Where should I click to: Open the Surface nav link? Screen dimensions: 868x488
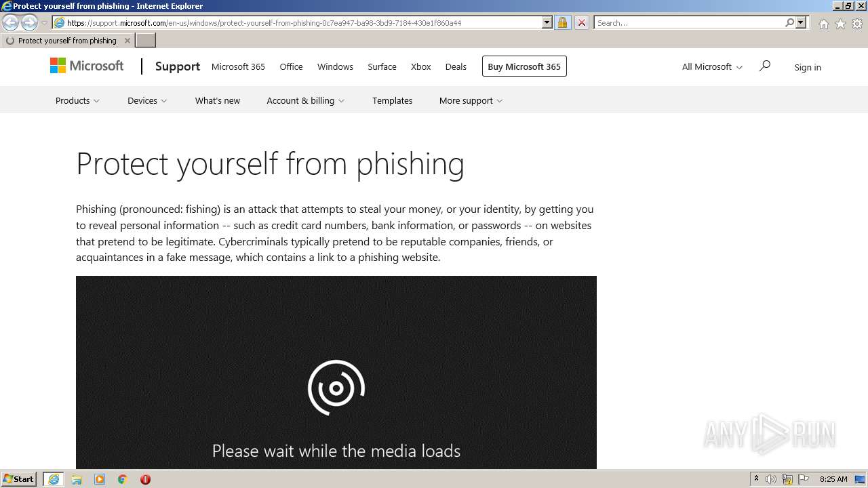[382, 66]
